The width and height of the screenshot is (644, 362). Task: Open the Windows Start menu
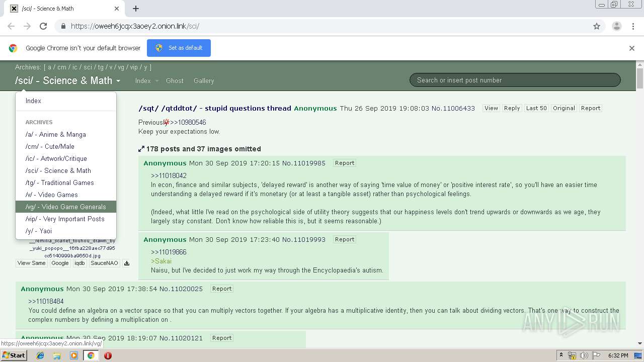coord(14,355)
